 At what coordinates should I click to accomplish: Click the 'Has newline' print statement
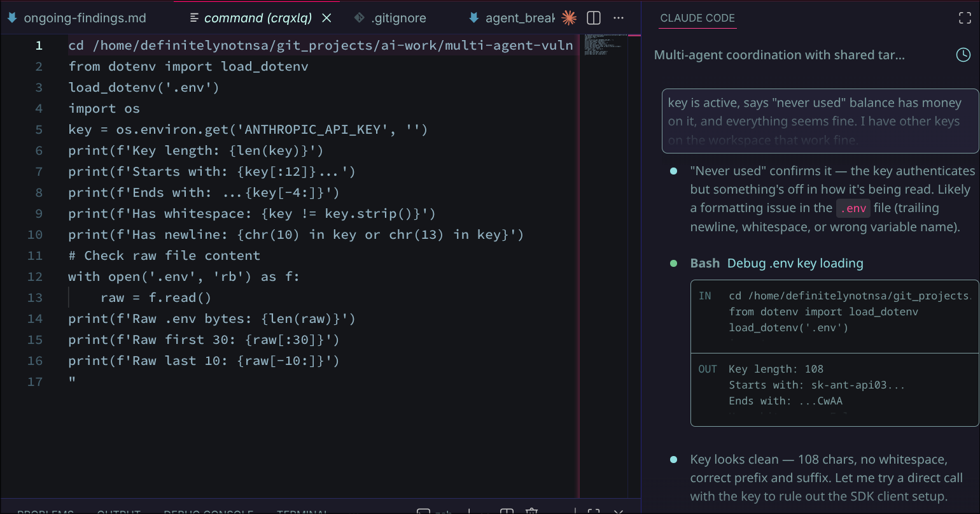296,234
